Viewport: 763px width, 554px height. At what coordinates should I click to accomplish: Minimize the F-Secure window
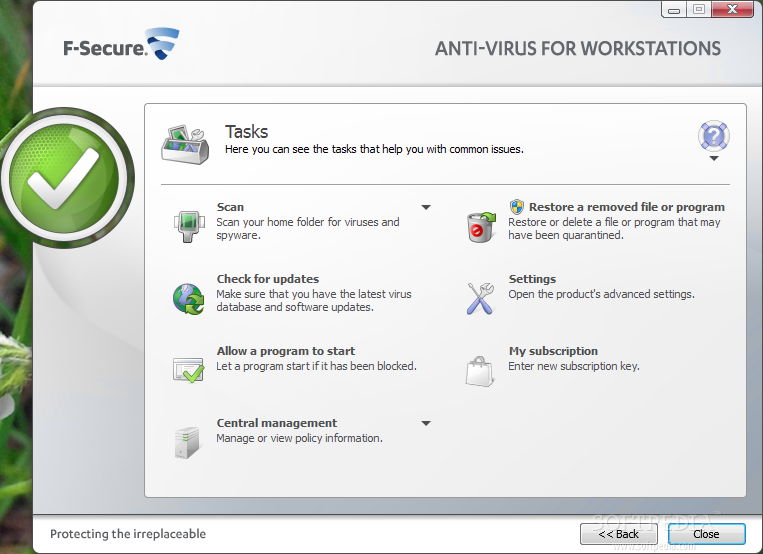(x=674, y=9)
